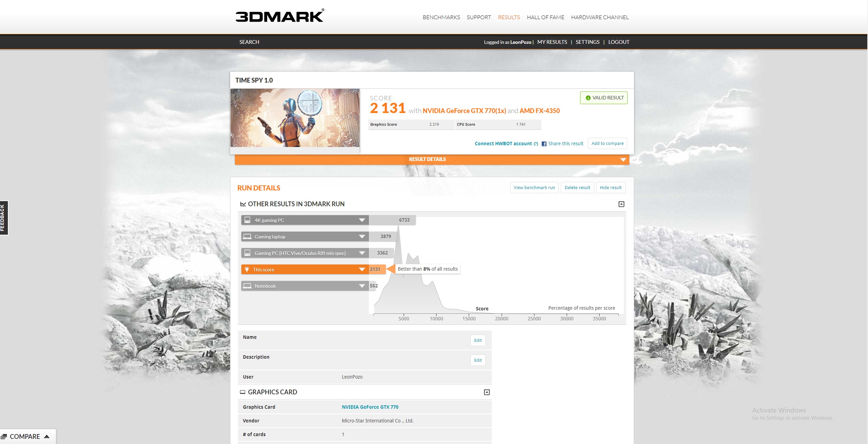Click the Gaming PC HTC Vive desktop icon
Screen dimensions: 868x444
tap(247, 253)
